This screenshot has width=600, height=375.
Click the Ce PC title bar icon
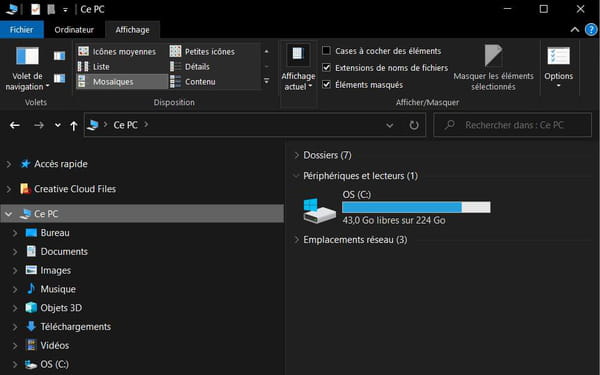(x=12, y=9)
